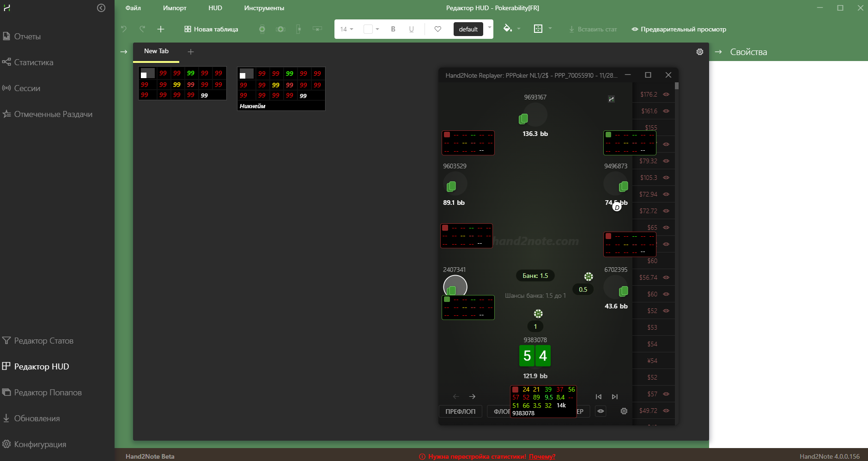Jump to last hand in replayer
The image size is (868, 461).
click(x=615, y=397)
